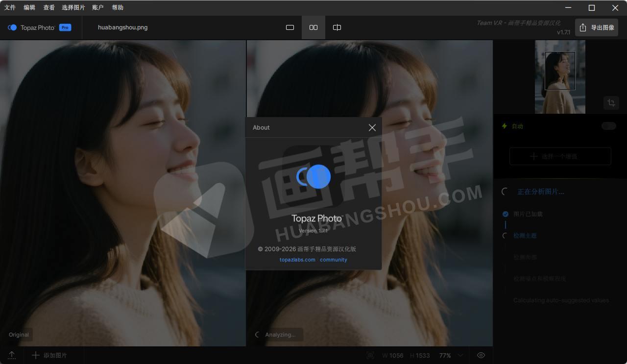
Task: Click the 图片已加载 step
Action: (528, 214)
